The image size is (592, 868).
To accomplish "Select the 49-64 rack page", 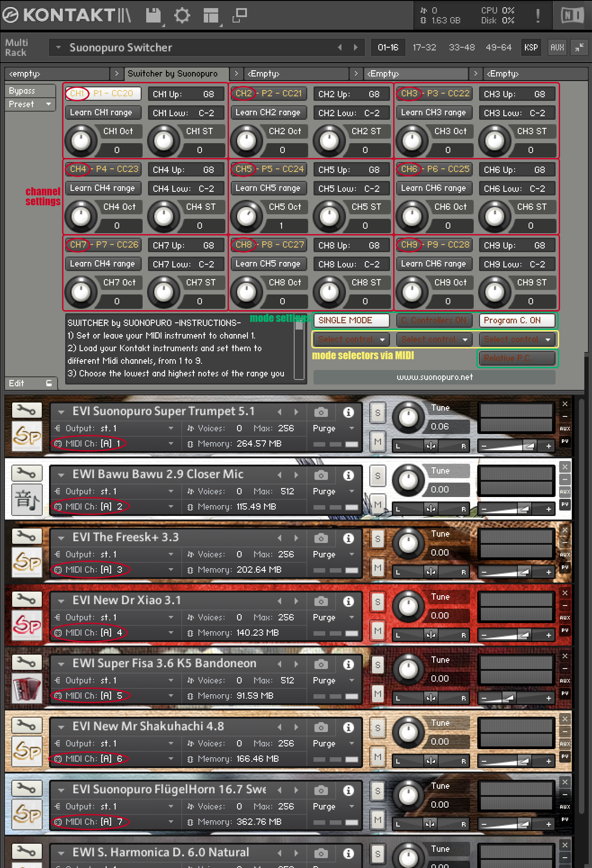I will coord(498,47).
